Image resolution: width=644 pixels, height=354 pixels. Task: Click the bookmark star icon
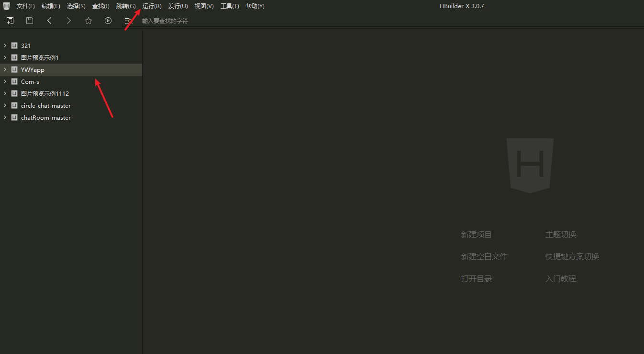click(89, 21)
